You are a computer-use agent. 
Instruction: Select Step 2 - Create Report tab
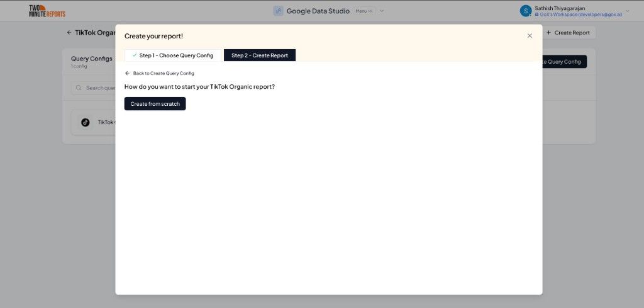click(260, 55)
